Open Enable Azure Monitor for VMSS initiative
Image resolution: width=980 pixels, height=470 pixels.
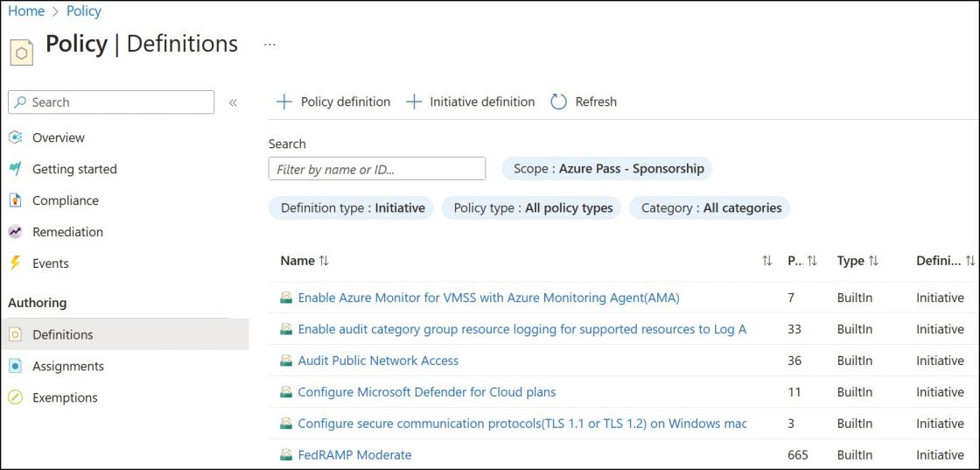point(488,298)
